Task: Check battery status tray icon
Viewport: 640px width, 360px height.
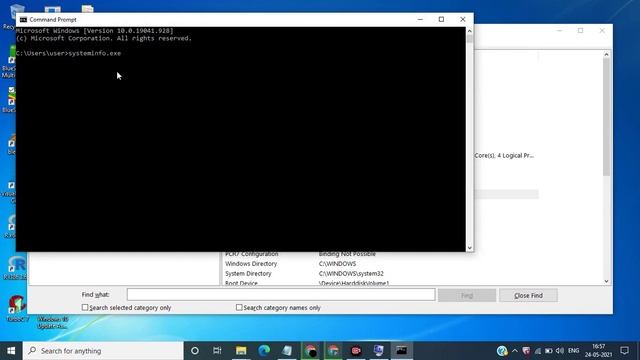Action: (549, 351)
